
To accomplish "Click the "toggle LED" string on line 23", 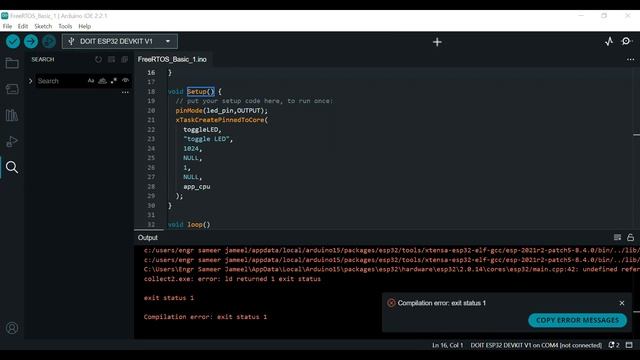I will coord(208,139).
